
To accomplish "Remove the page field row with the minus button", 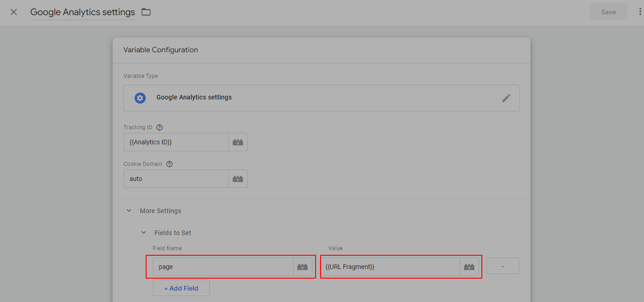I will coord(502,266).
